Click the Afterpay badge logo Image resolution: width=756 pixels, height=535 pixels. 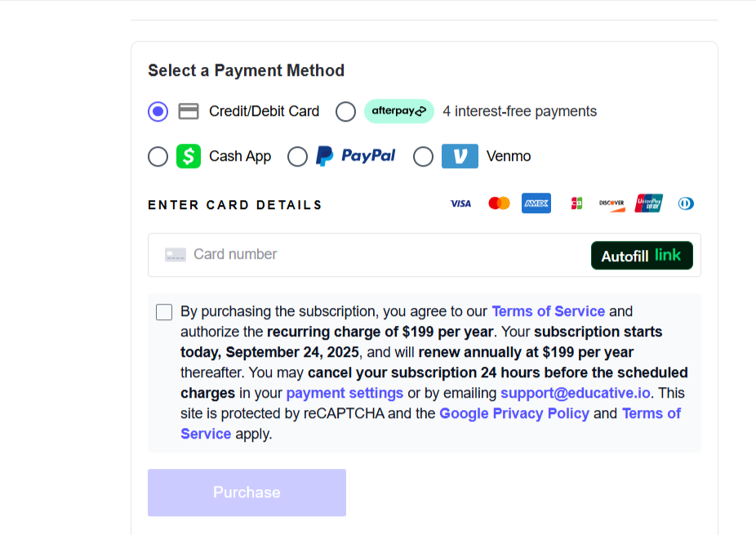(x=399, y=111)
